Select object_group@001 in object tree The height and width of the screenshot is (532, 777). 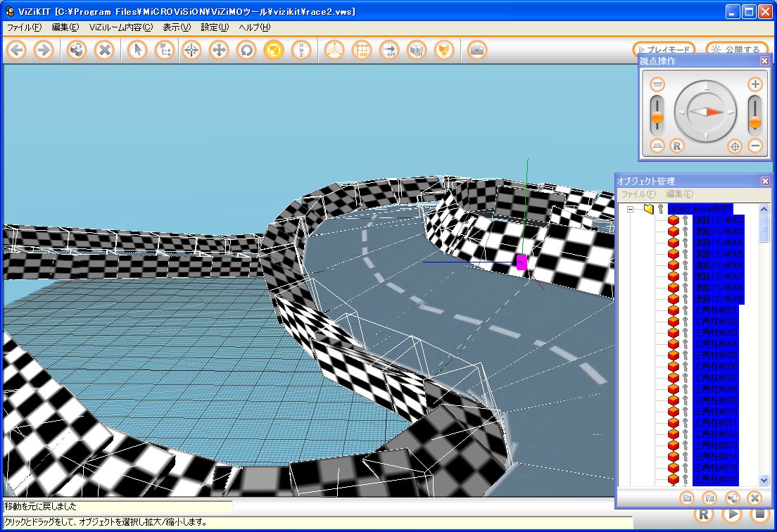pos(700,209)
